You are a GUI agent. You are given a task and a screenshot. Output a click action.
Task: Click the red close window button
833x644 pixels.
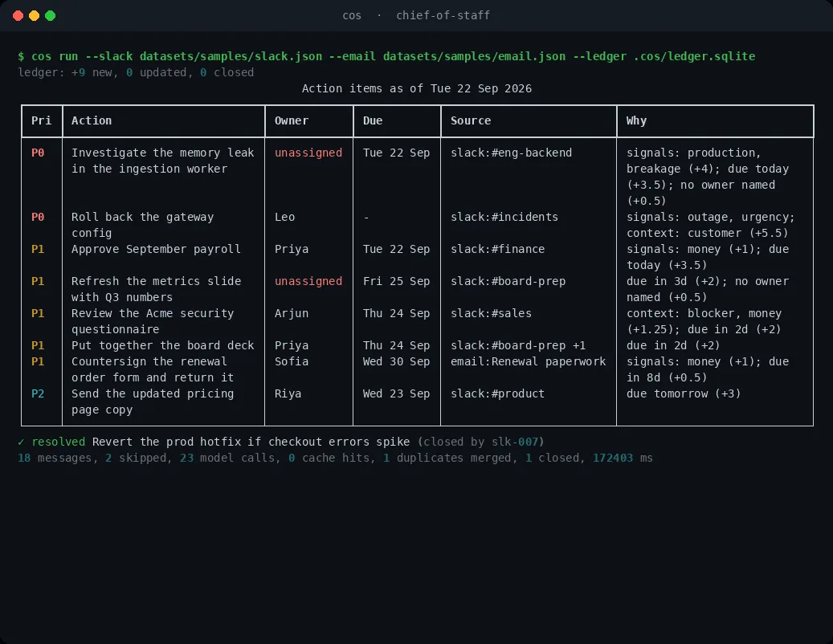pos(18,15)
